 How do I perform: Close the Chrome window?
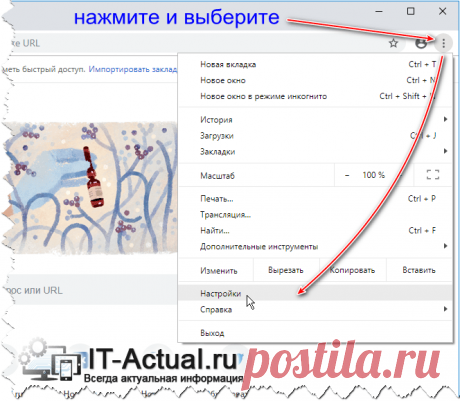click(442, 11)
